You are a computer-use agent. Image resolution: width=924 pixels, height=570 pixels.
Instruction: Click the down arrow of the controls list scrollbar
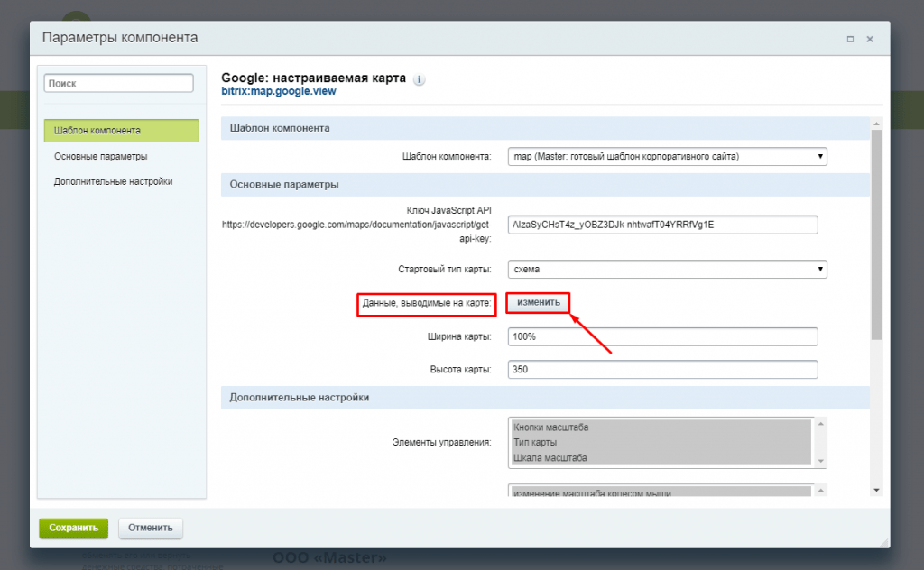820,461
